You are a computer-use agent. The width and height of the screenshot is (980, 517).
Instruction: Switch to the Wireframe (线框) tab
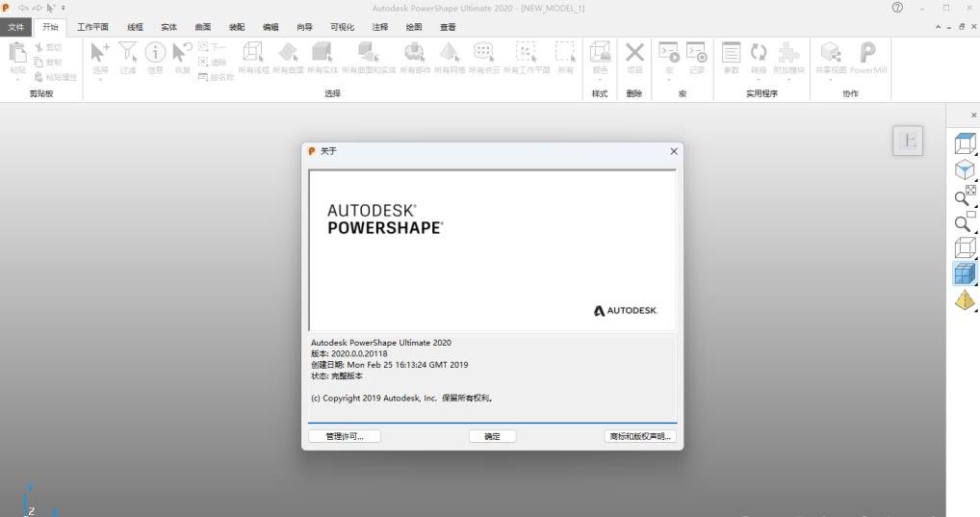(x=135, y=27)
